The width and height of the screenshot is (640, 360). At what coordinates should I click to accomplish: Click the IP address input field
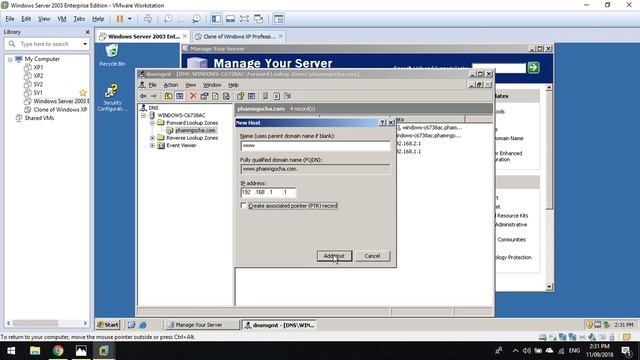[x=269, y=192]
